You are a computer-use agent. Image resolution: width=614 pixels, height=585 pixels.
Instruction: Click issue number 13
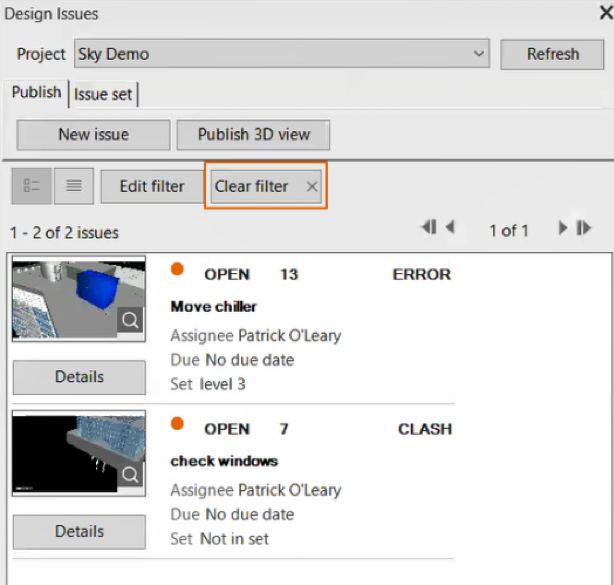pyautogui.click(x=289, y=274)
